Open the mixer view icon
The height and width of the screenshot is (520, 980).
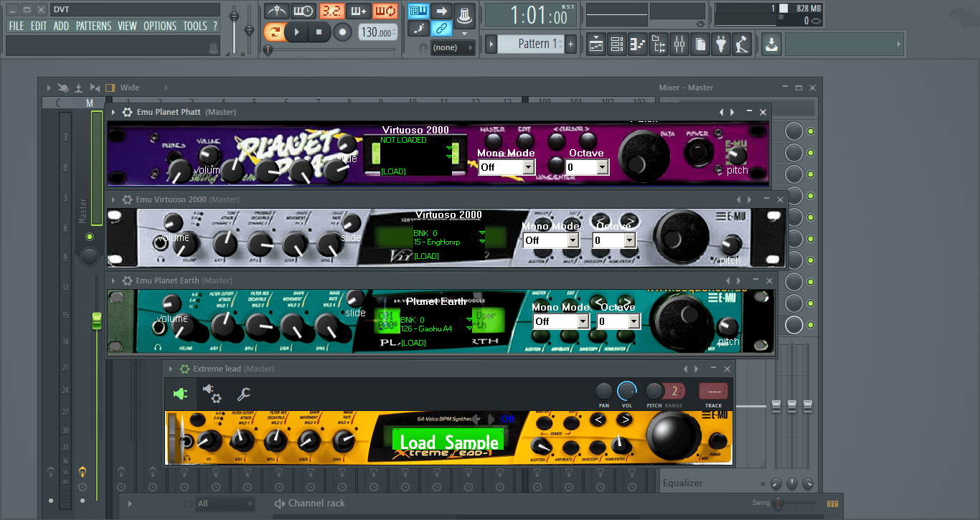tap(679, 44)
